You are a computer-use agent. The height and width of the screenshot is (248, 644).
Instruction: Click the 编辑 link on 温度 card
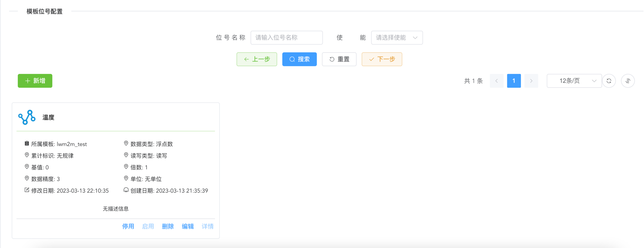[x=188, y=226]
